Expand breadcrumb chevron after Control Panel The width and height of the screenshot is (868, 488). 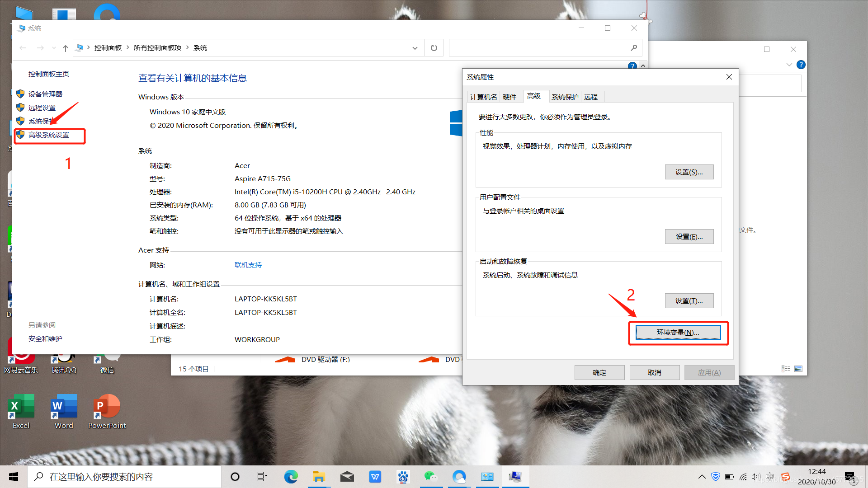(128, 47)
